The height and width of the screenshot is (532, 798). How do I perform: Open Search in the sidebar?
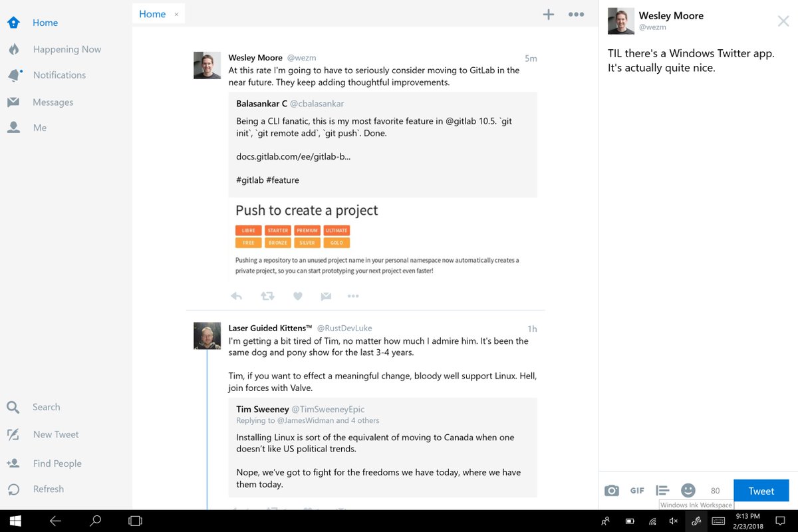[x=46, y=407]
